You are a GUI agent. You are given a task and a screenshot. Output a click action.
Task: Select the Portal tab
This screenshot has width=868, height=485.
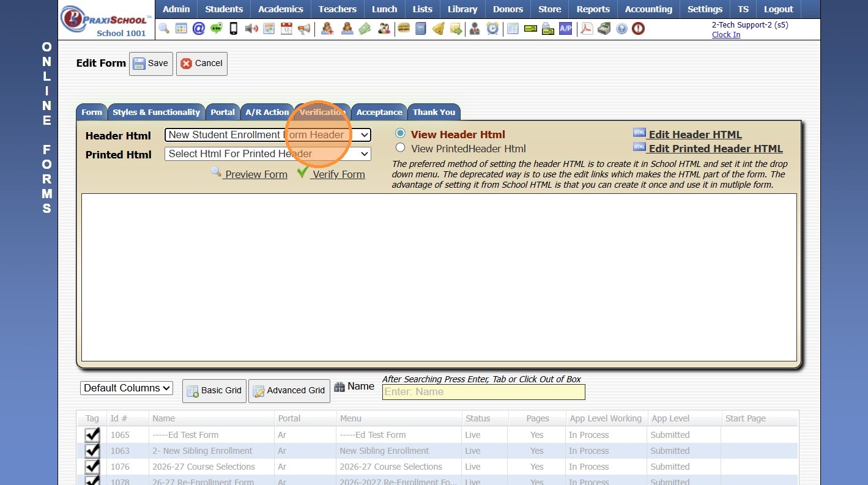(x=223, y=112)
